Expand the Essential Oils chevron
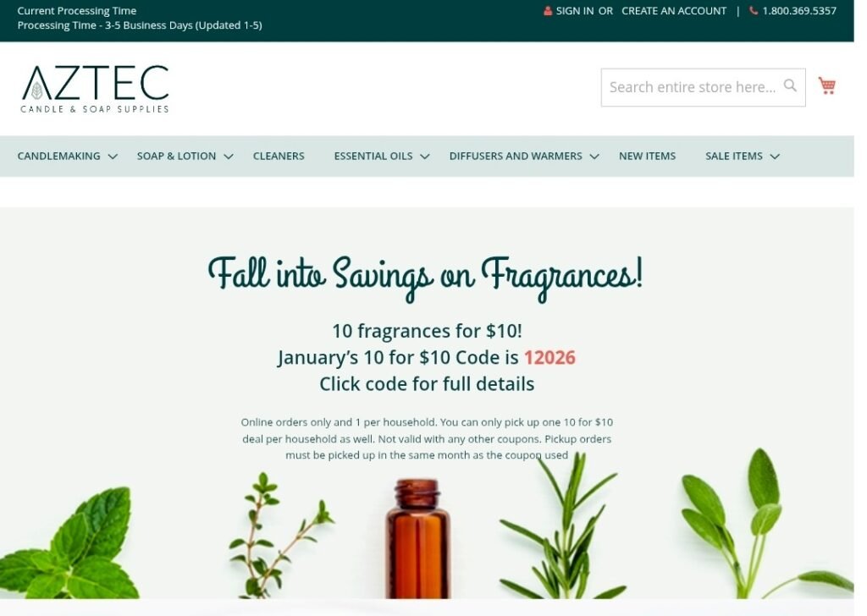This screenshot has height=616, width=867. point(425,157)
